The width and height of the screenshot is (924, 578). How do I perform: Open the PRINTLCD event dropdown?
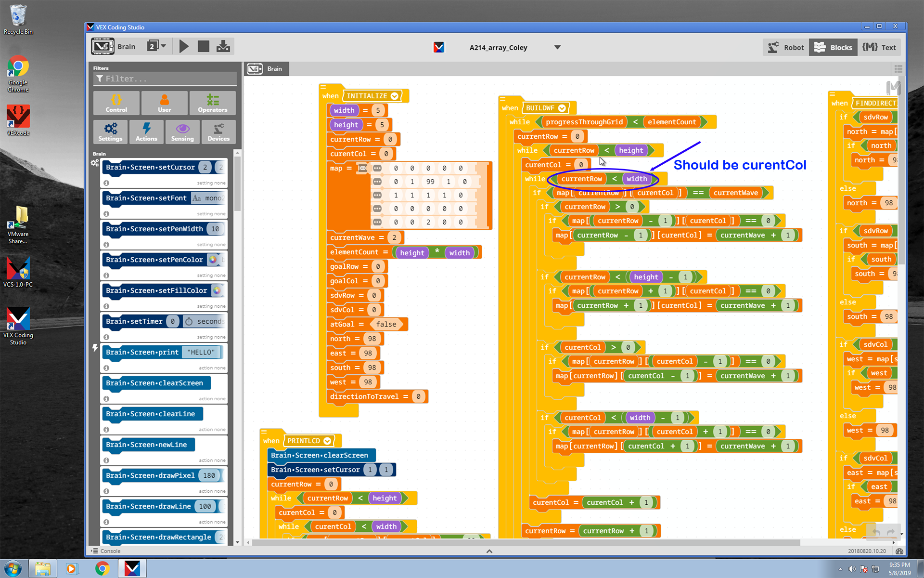tap(327, 441)
